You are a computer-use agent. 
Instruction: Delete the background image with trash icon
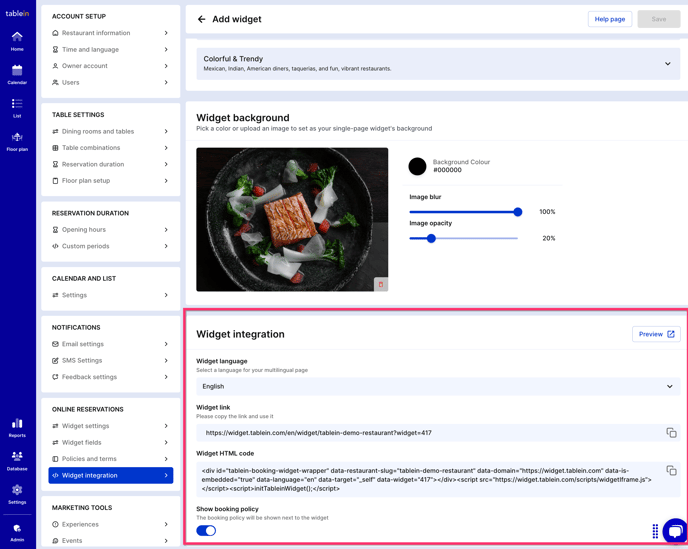click(380, 284)
